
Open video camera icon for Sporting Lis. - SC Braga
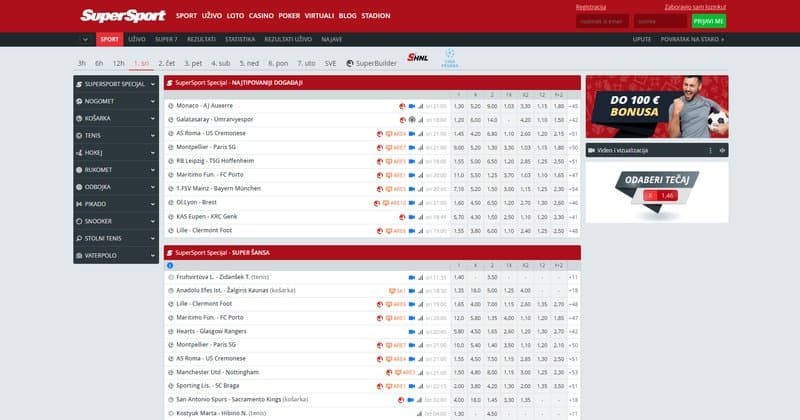coord(412,386)
